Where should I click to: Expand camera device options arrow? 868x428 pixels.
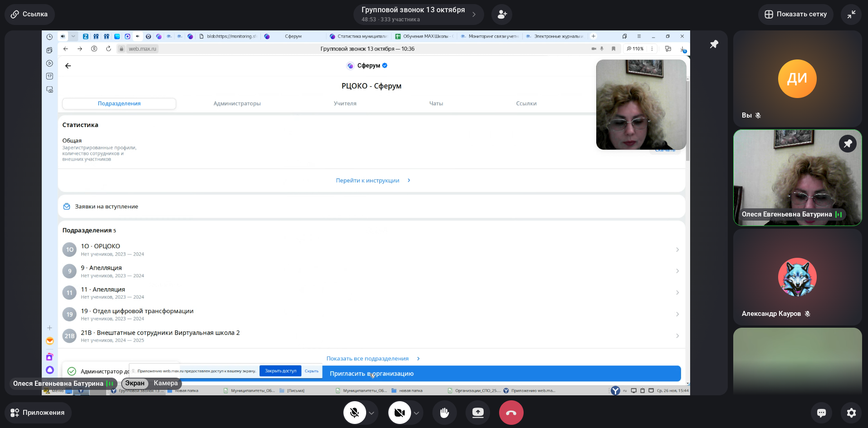416,413
